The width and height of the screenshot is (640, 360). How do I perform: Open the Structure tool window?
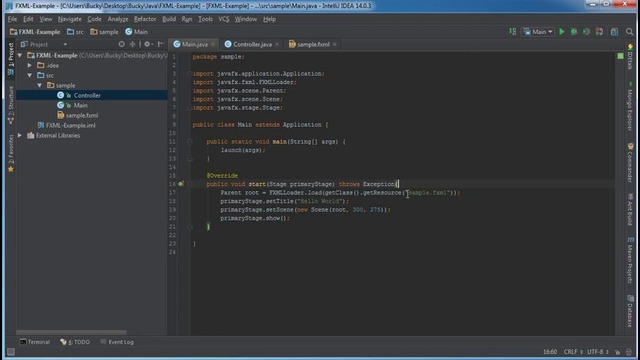[x=11, y=105]
